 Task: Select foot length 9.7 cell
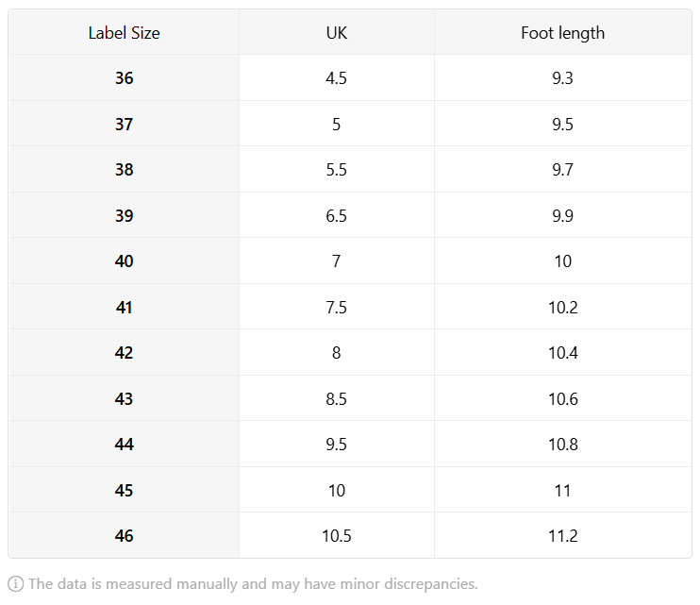[x=563, y=170]
